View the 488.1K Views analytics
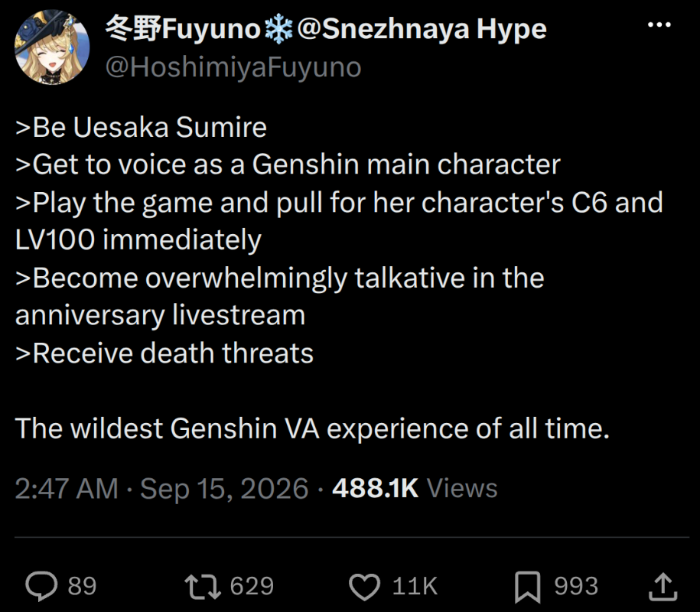The height and width of the screenshot is (612, 700). [x=415, y=488]
